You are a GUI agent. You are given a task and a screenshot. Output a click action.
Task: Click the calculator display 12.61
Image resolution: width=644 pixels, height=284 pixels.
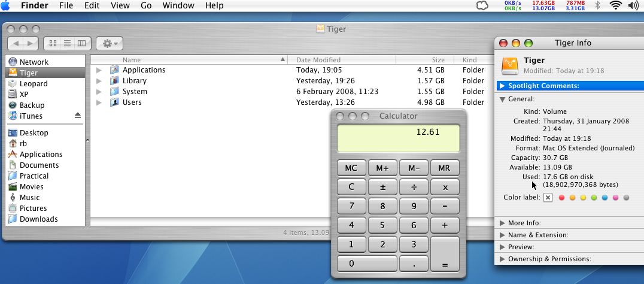(x=398, y=138)
